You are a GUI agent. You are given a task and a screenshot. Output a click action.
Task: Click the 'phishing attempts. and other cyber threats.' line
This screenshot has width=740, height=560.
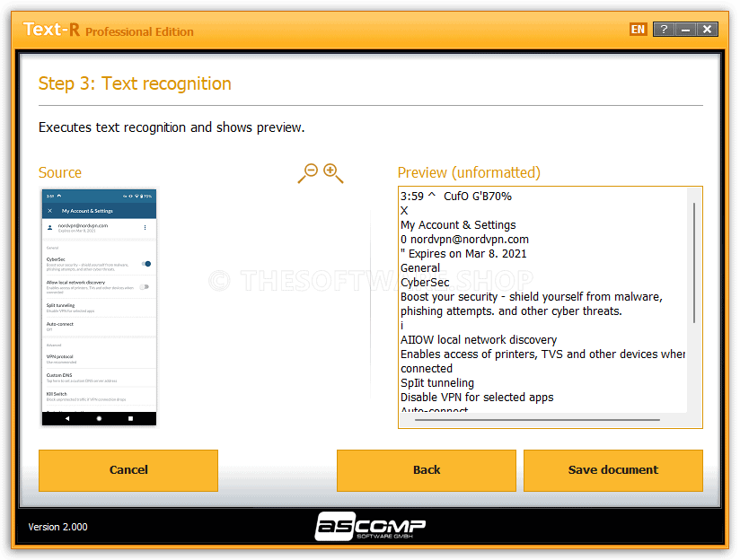[511, 311]
